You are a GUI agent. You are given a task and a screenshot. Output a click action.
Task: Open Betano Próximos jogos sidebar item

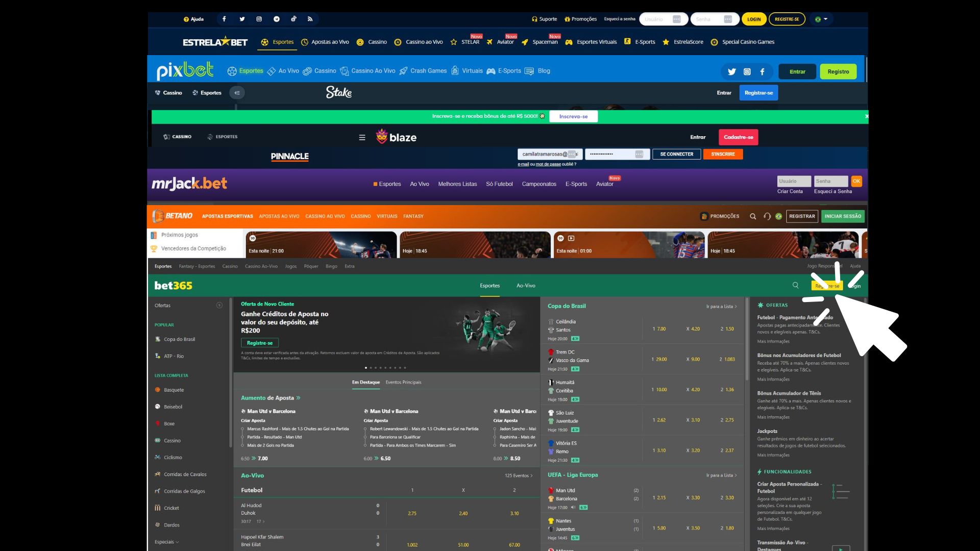(x=175, y=235)
